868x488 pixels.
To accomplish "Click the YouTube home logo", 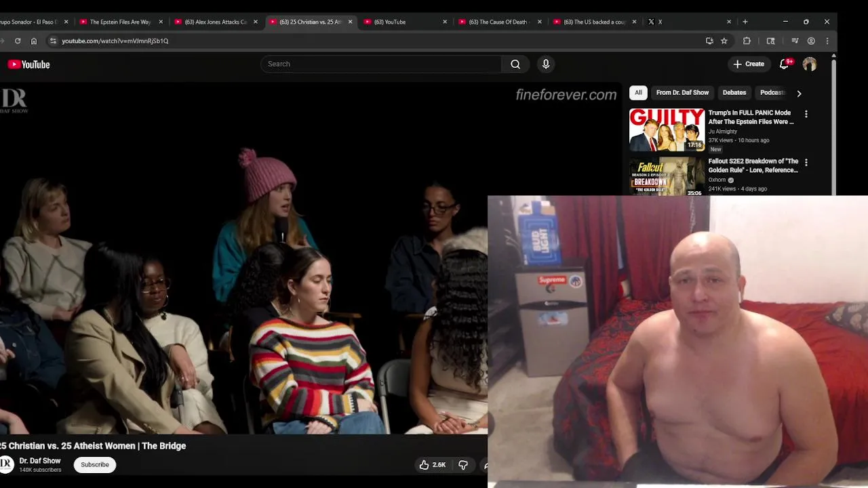I will click(x=29, y=64).
